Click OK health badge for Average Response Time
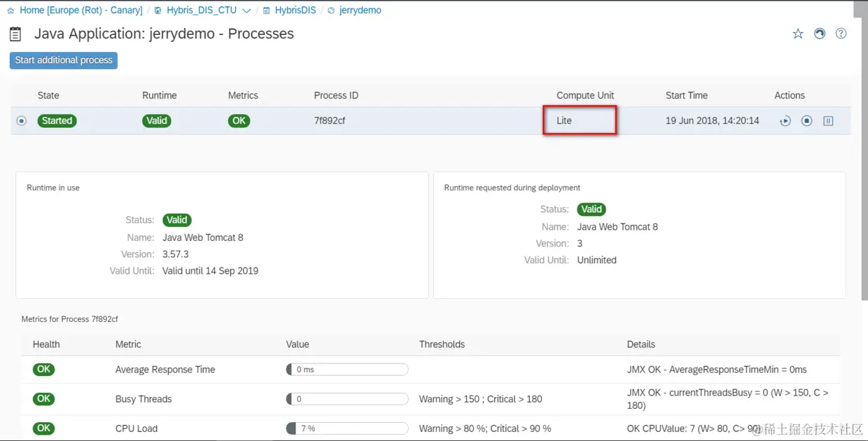This screenshot has height=441, width=868. coord(43,370)
